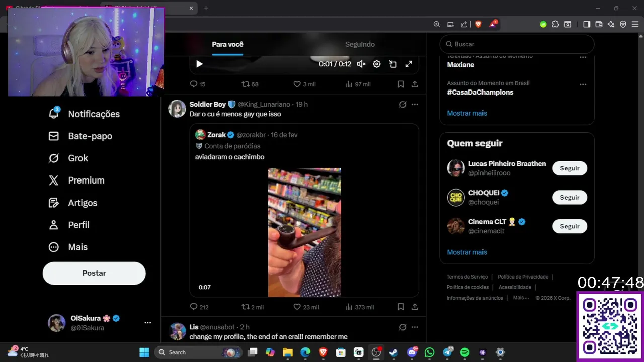
Task: Click 'Mostrar mais' under trends
Action: click(467, 113)
